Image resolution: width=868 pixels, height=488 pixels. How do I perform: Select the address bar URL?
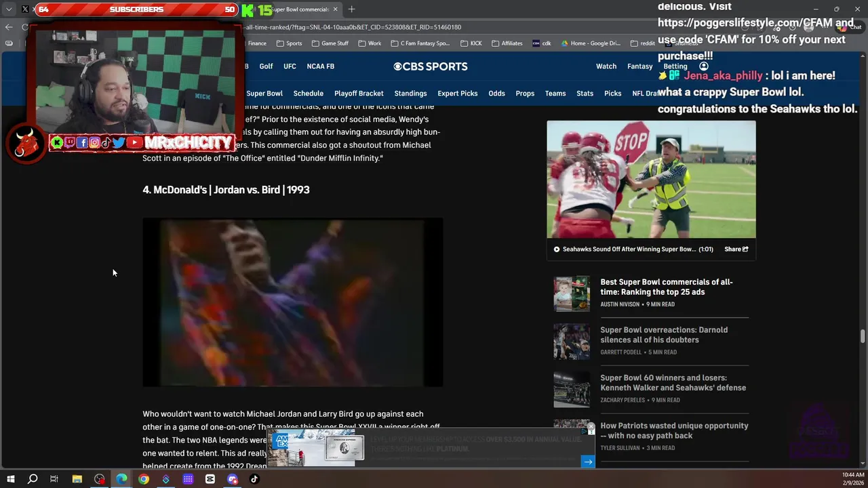coord(353,27)
